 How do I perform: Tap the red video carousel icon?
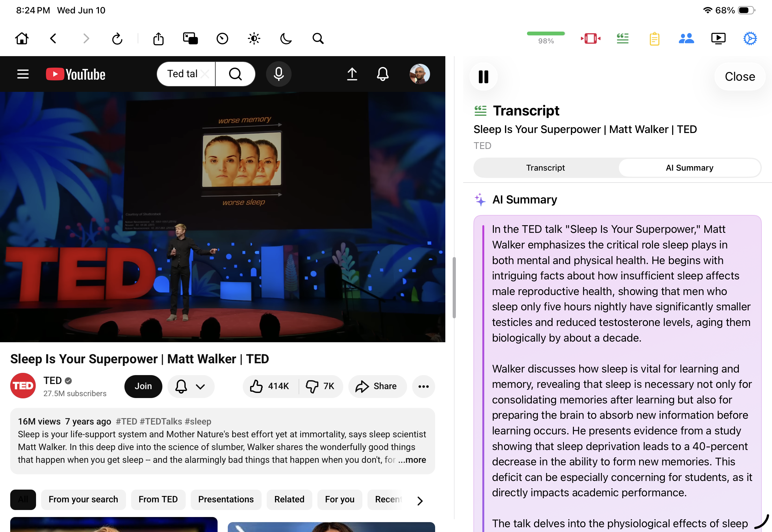click(591, 39)
